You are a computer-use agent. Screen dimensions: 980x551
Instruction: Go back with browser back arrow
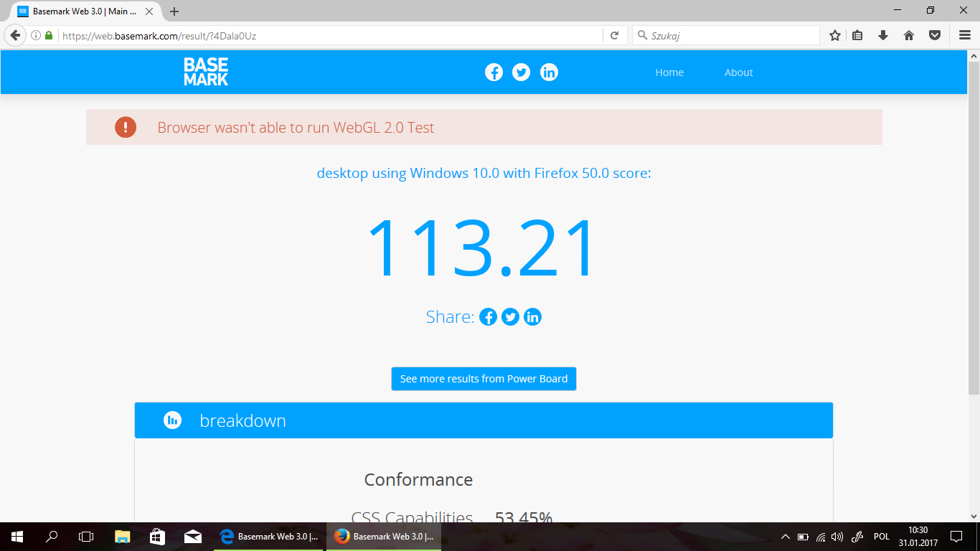coord(15,35)
